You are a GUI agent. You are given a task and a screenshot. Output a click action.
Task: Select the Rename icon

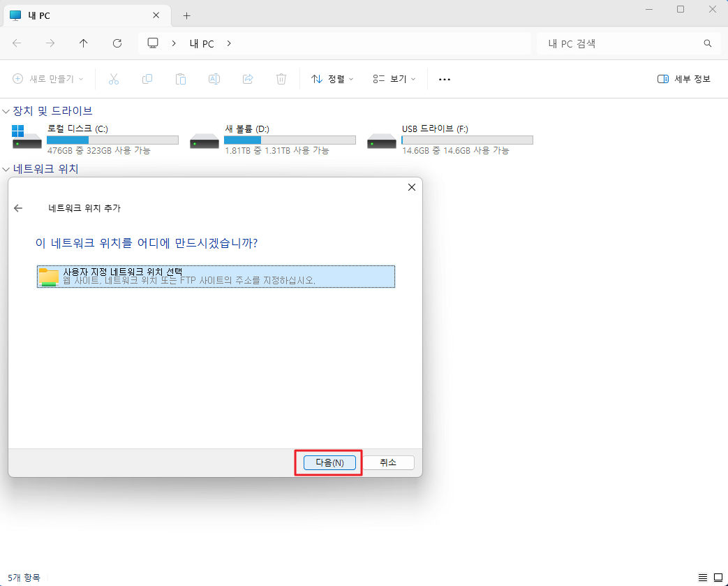point(214,78)
